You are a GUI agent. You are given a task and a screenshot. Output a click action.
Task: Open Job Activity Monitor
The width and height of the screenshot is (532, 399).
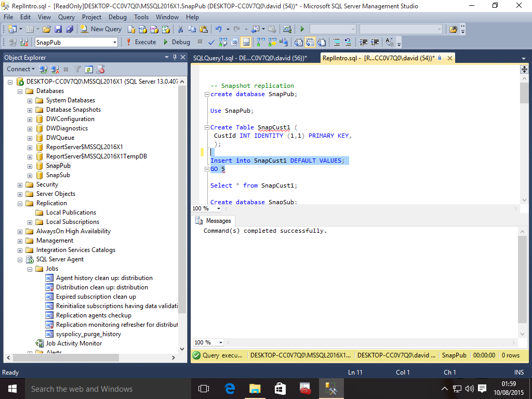click(73, 343)
